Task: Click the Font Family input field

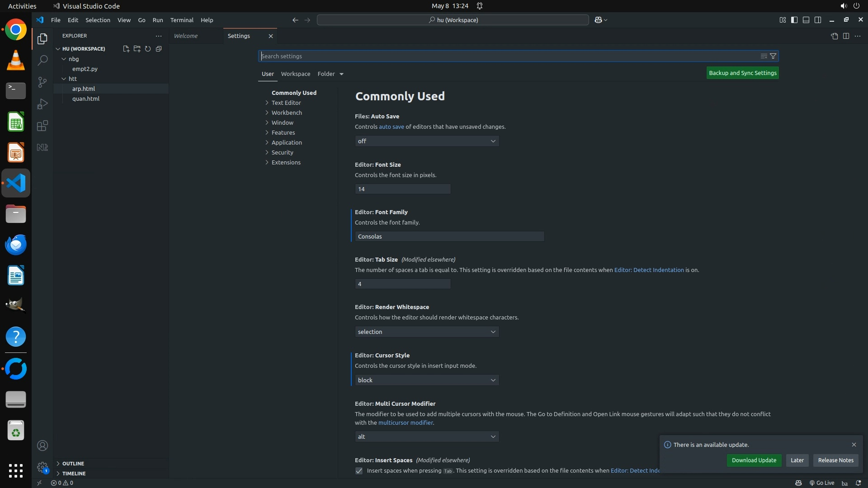Action: click(x=449, y=237)
